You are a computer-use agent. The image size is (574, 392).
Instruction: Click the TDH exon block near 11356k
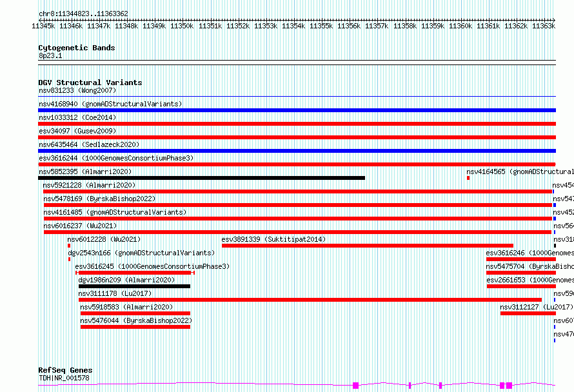point(355,385)
